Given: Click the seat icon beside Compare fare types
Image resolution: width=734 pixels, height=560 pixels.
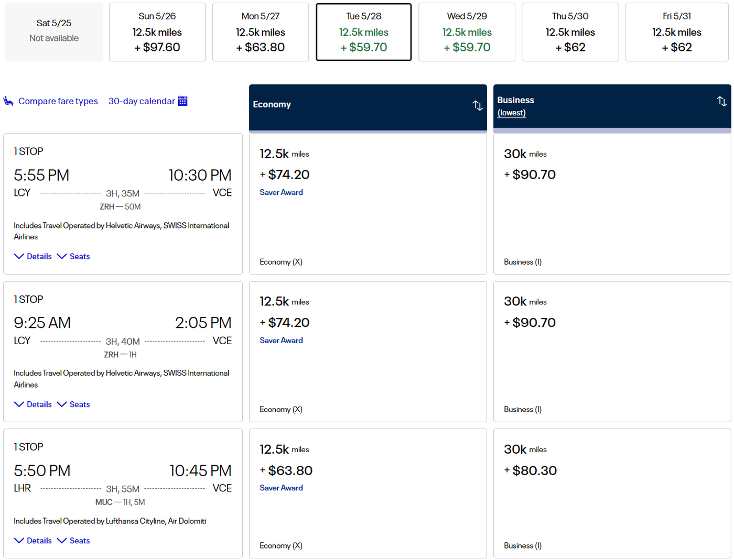Looking at the screenshot, I should (8, 101).
